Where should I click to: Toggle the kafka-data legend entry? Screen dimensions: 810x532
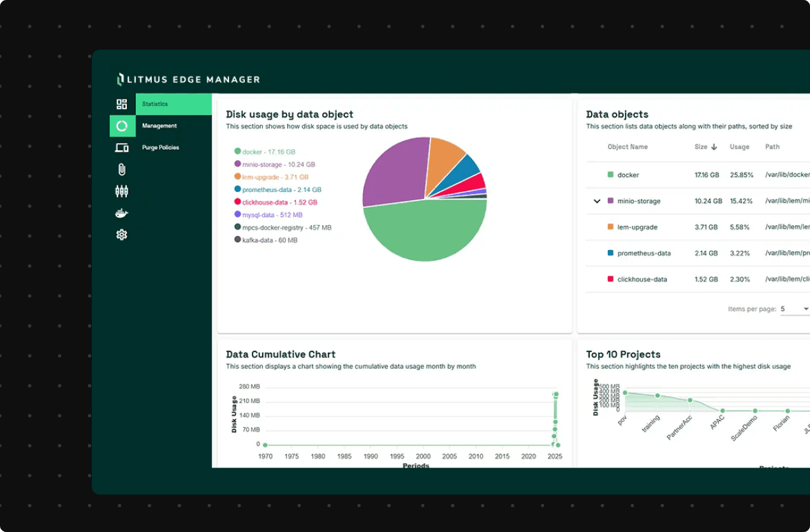pyautogui.click(x=268, y=239)
